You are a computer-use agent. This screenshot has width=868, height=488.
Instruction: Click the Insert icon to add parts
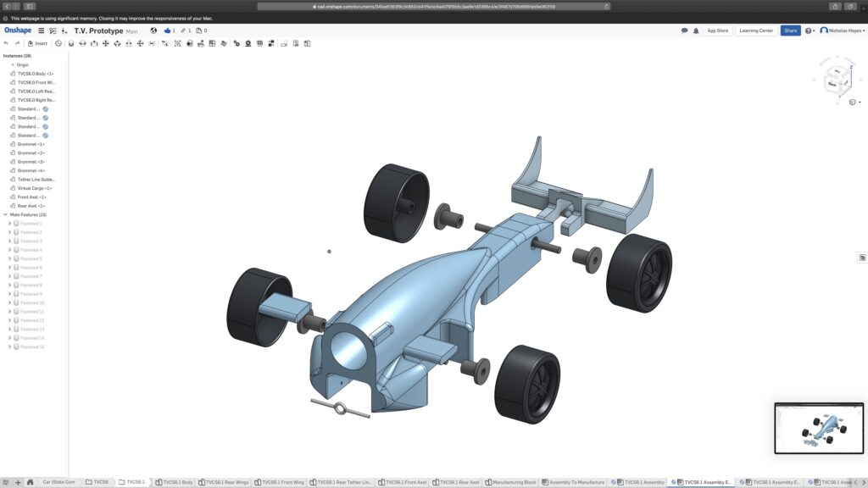point(32,43)
